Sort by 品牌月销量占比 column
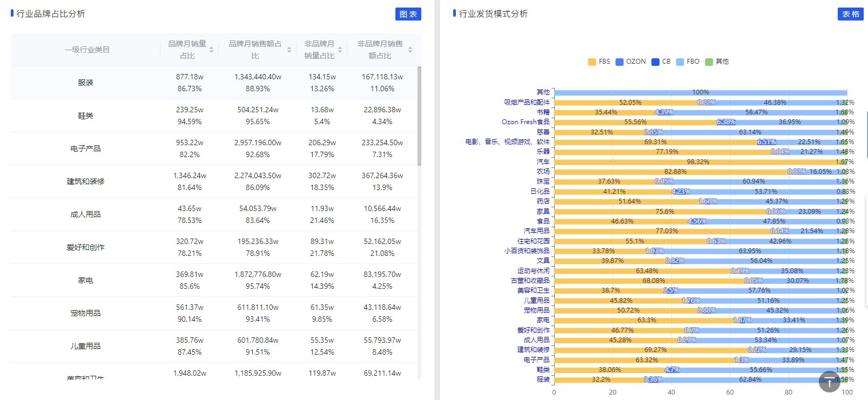868x400 pixels. (x=211, y=50)
